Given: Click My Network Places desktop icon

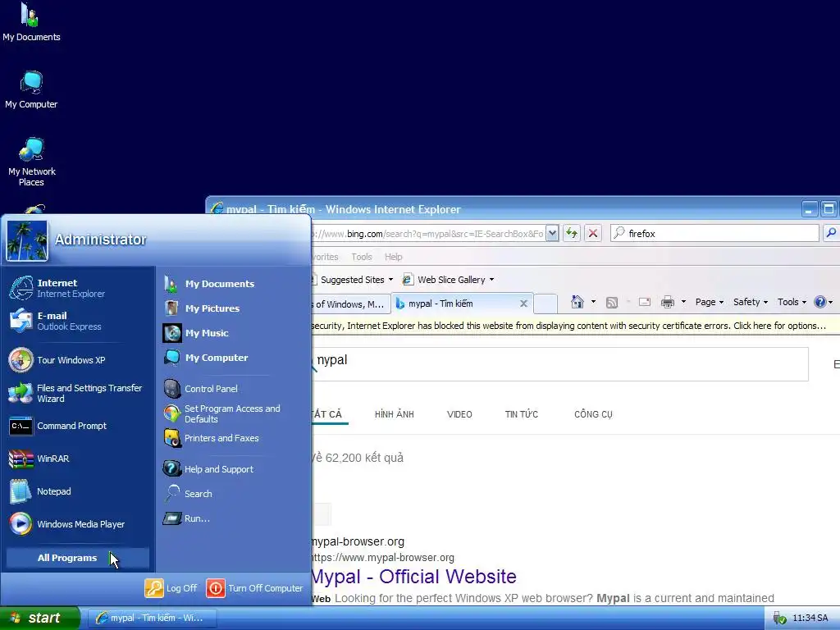Looking at the screenshot, I should [32, 162].
